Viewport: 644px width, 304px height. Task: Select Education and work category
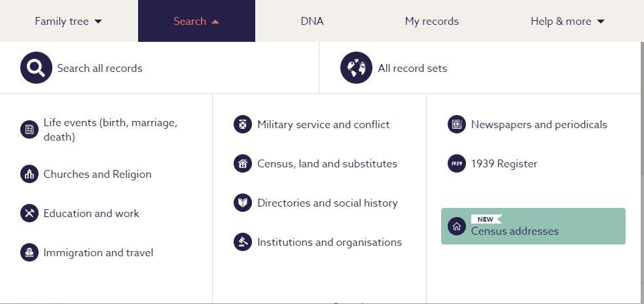pyautogui.click(x=91, y=213)
